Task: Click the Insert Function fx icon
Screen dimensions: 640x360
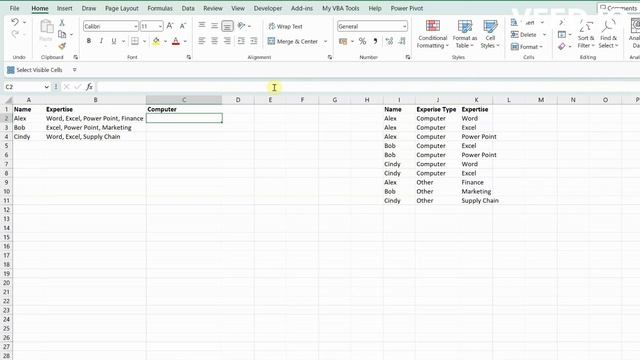Action: tap(89, 87)
